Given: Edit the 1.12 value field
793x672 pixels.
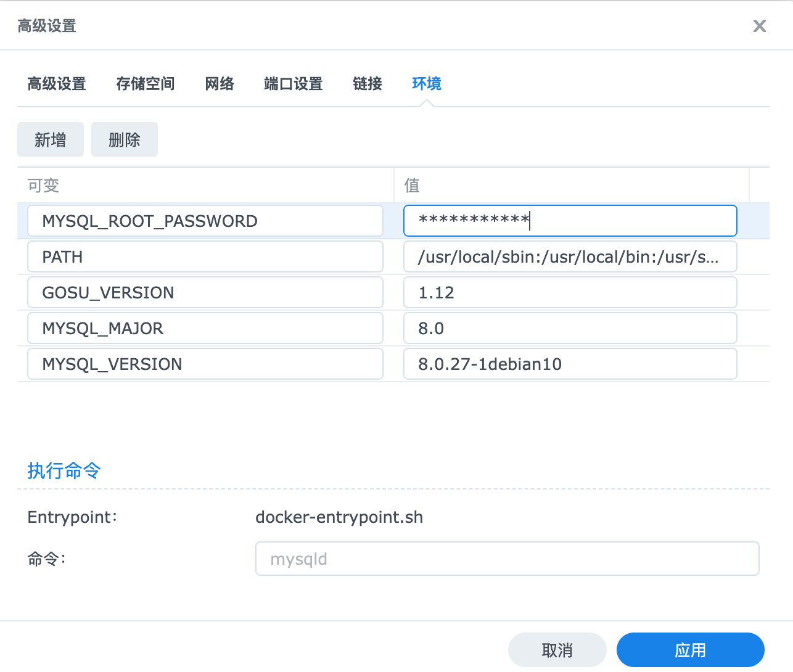Looking at the screenshot, I should [570, 292].
